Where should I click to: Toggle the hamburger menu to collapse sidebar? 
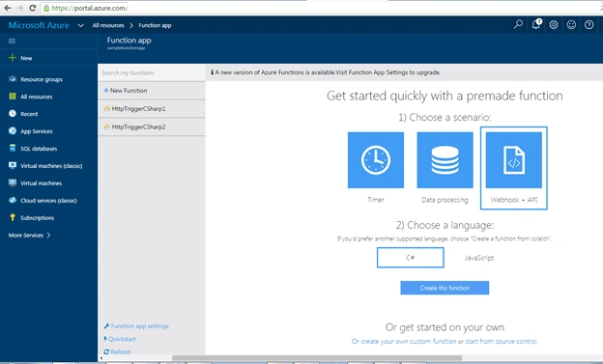click(12, 42)
